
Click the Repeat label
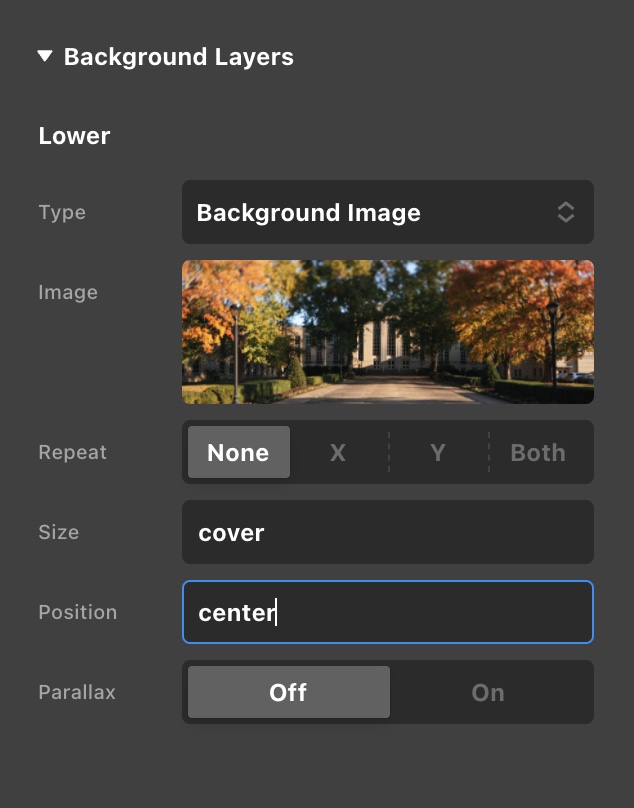(x=73, y=452)
